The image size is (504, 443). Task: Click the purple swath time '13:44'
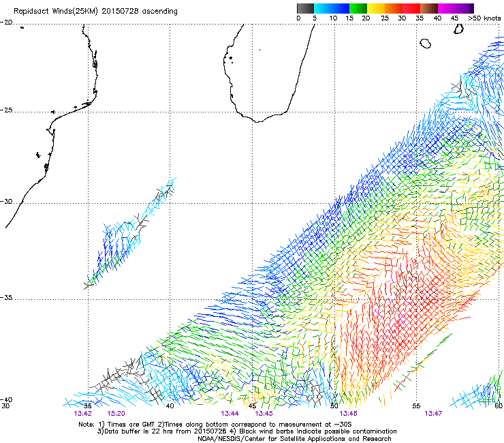click(230, 414)
